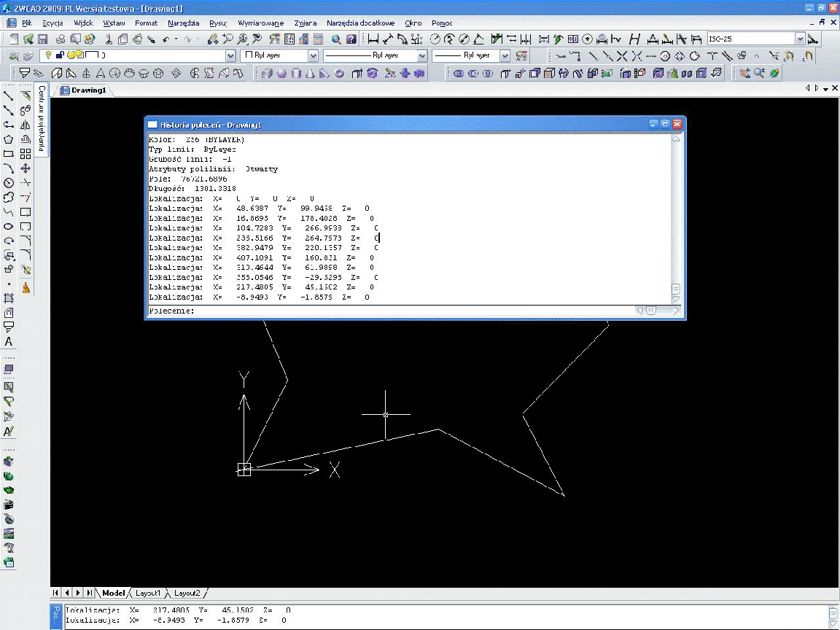Click the Match Properties brush icon

[x=152, y=39]
